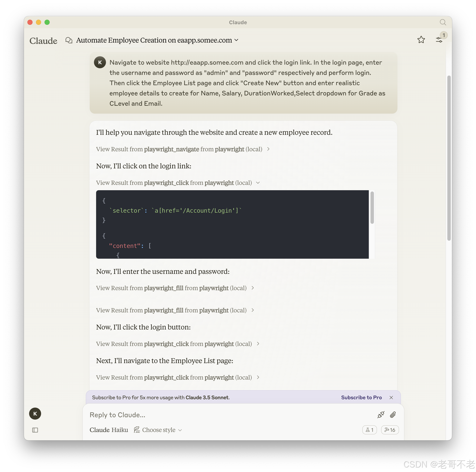Click the search magnifier icon in title bar
The image size is (476, 472).
(x=443, y=22)
